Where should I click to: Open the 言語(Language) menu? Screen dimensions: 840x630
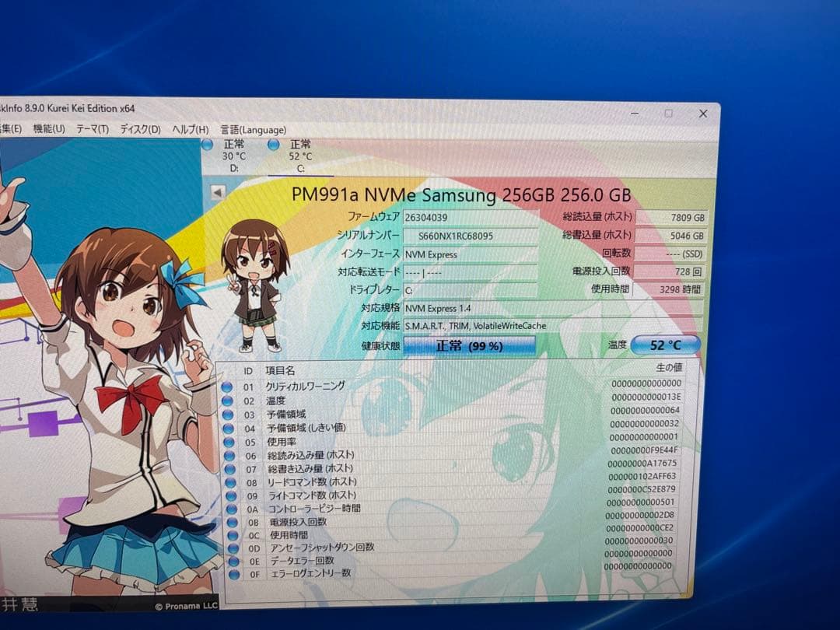coord(253,130)
